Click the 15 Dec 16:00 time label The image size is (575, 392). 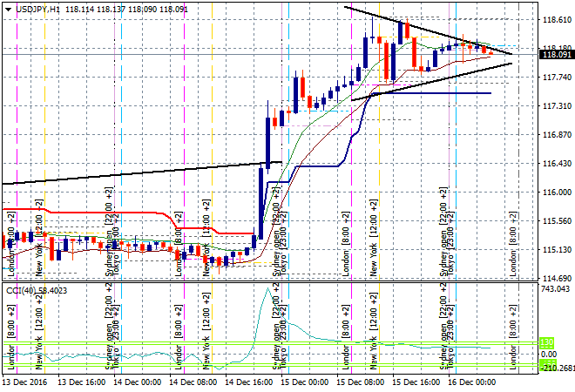(x=416, y=382)
